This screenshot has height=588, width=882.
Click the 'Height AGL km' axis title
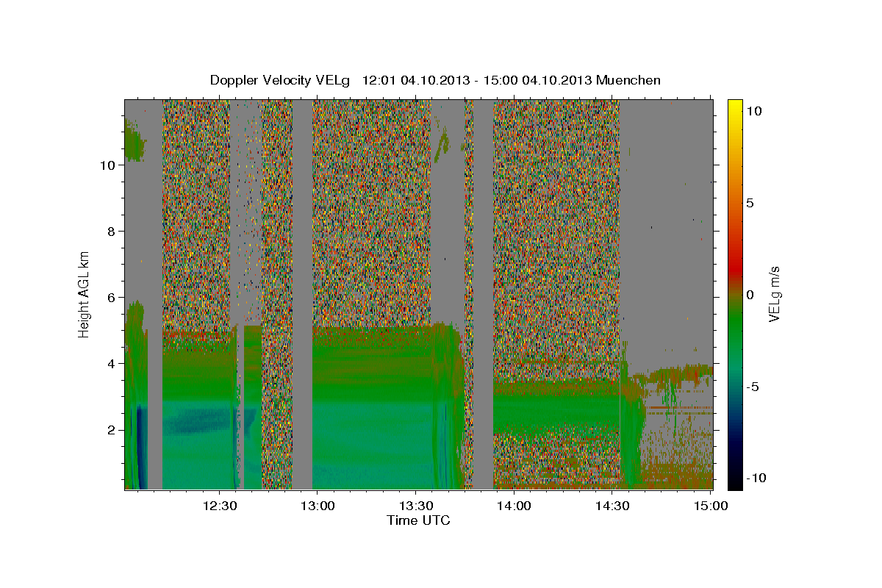coord(85,294)
